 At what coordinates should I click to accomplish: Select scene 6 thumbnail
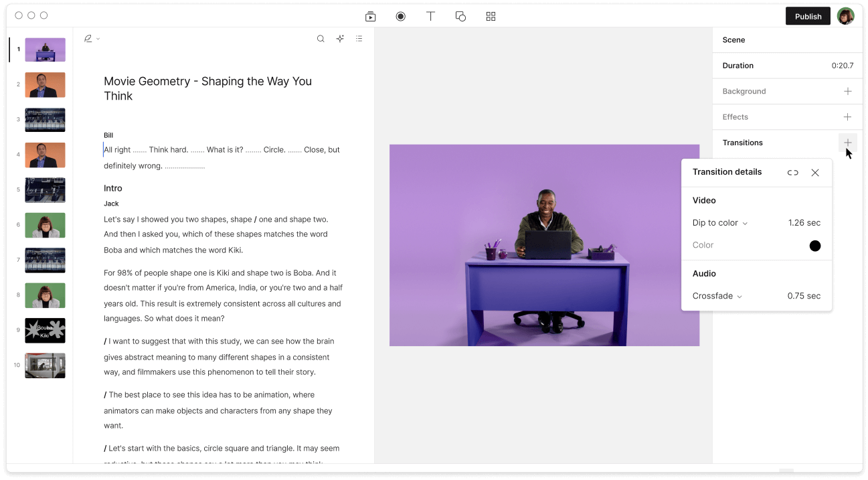46,225
